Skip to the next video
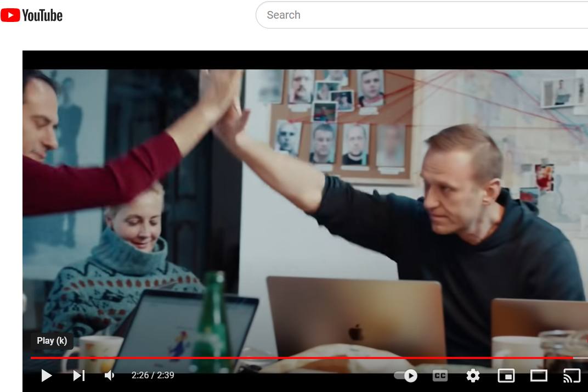This screenshot has width=588, height=392. 79,376
